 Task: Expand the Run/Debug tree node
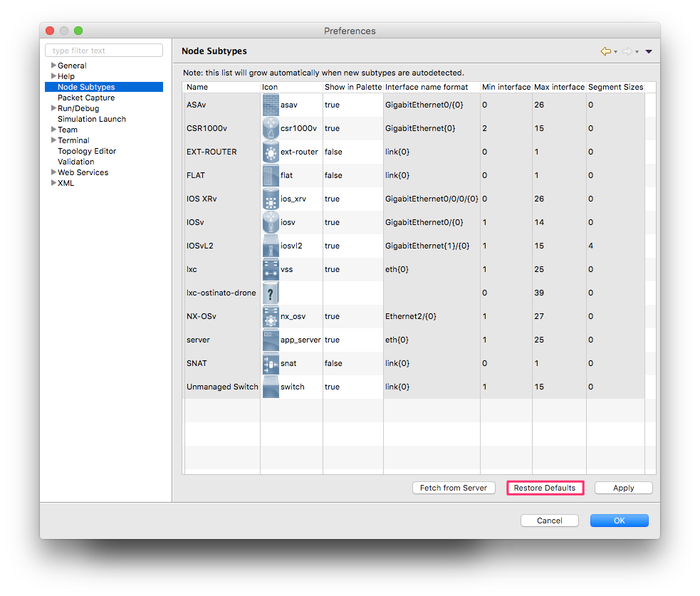point(53,108)
